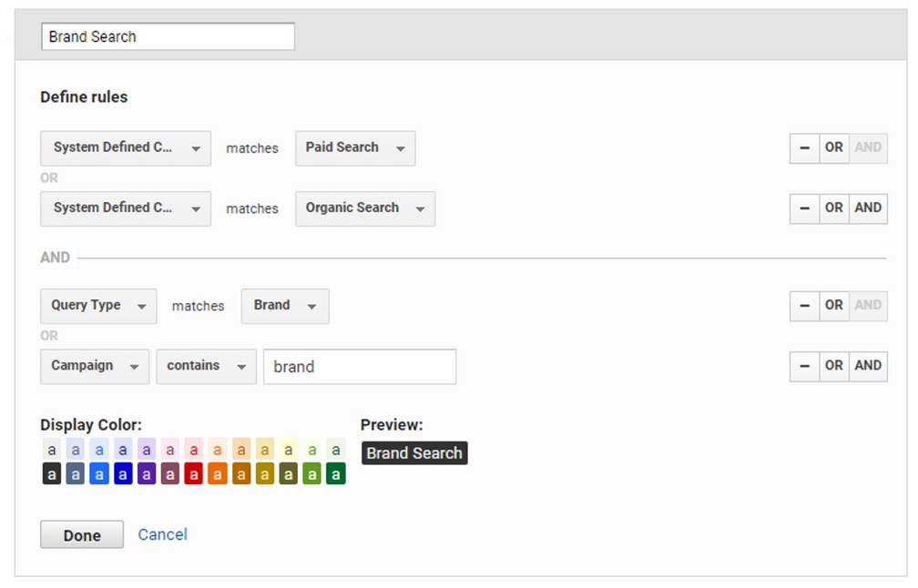Select the pale purple swatch above dark purple
Image resolution: width=918 pixels, height=588 pixels.
(147, 450)
